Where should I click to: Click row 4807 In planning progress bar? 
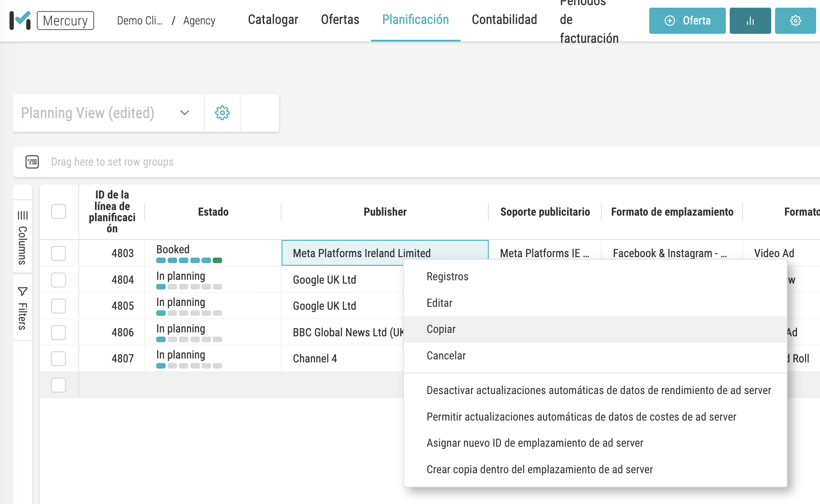click(189, 366)
